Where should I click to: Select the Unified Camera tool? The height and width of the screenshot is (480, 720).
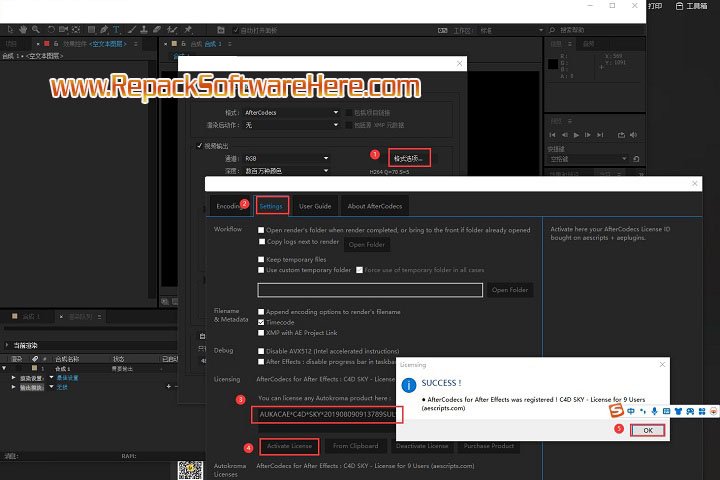[63, 30]
